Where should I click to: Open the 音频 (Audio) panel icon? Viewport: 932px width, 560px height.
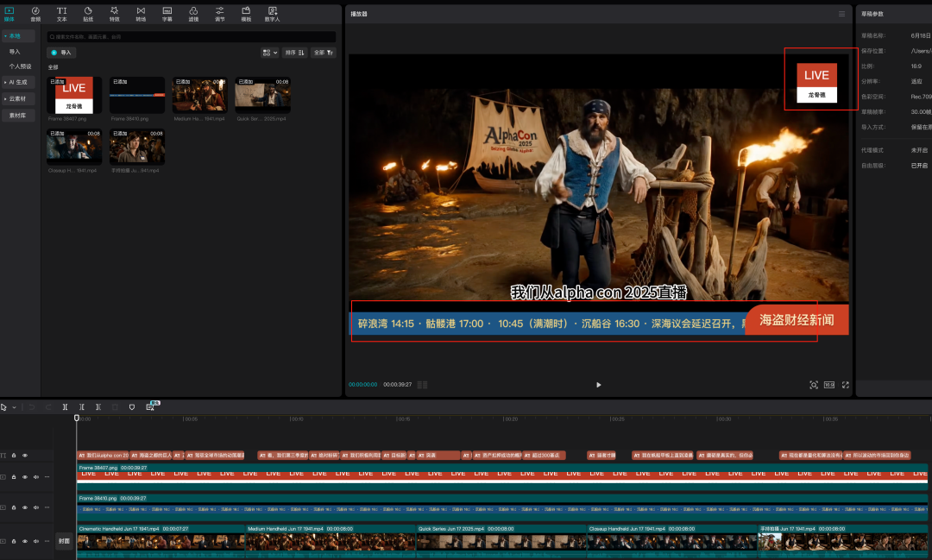(x=35, y=14)
